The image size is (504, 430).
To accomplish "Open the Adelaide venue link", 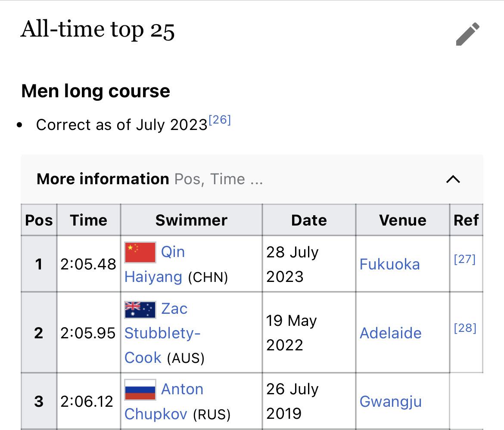I will tap(391, 333).
